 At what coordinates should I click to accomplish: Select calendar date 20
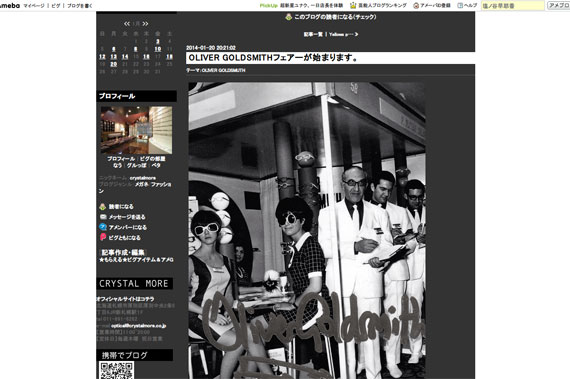(114, 64)
